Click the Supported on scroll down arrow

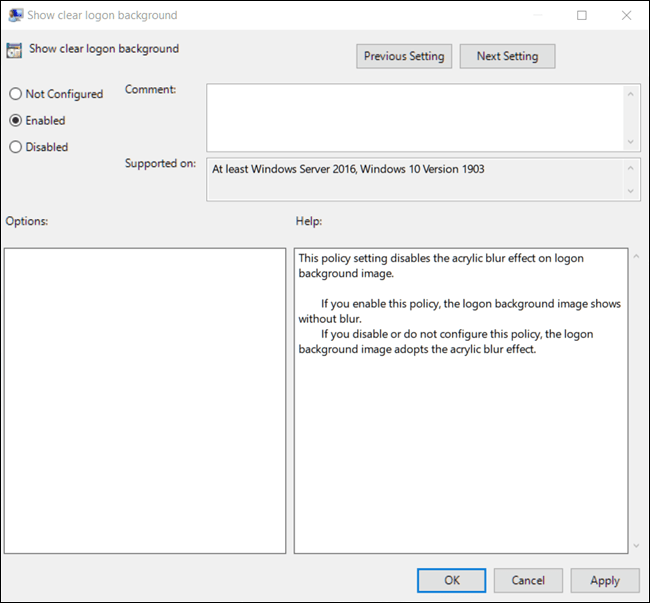[x=632, y=192]
